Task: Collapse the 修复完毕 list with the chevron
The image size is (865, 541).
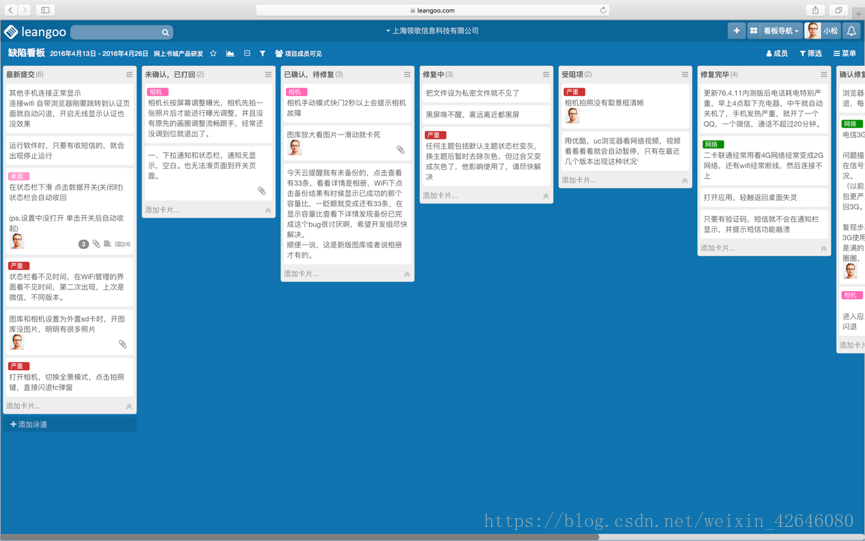Action: pyautogui.click(x=824, y=249)
